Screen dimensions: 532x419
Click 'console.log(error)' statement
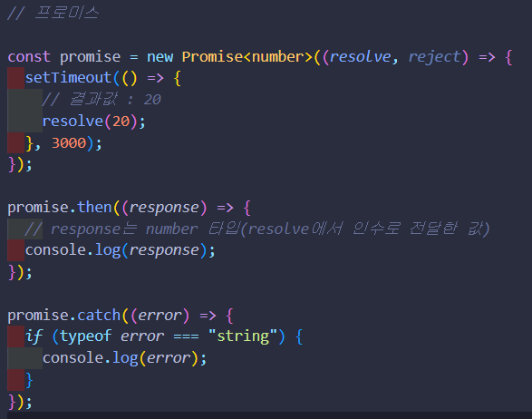click(124, 358)
